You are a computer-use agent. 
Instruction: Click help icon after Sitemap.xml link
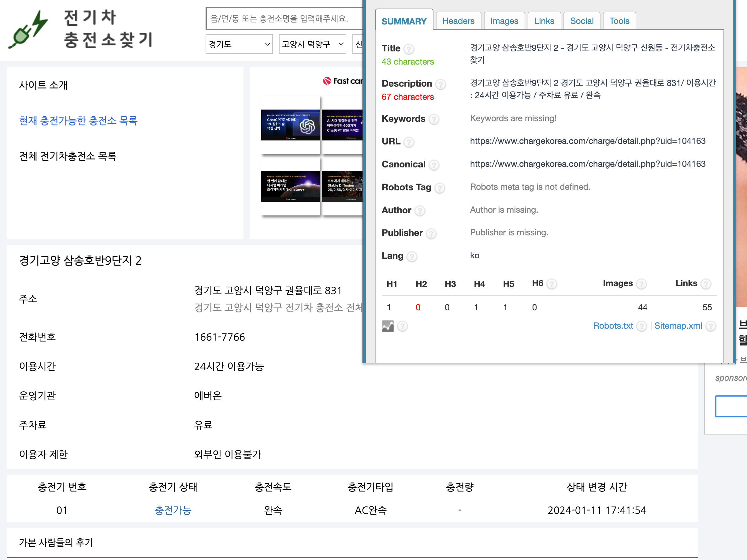(711, 326)
